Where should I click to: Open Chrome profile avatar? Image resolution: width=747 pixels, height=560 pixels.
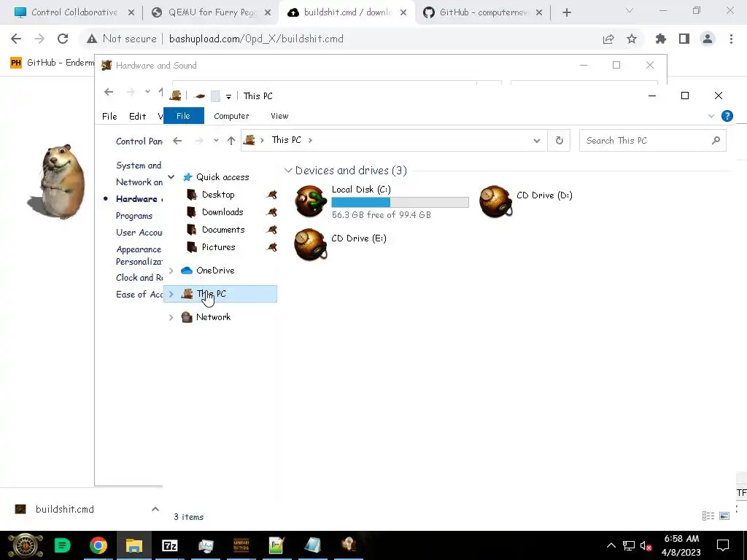coord(708,39)
